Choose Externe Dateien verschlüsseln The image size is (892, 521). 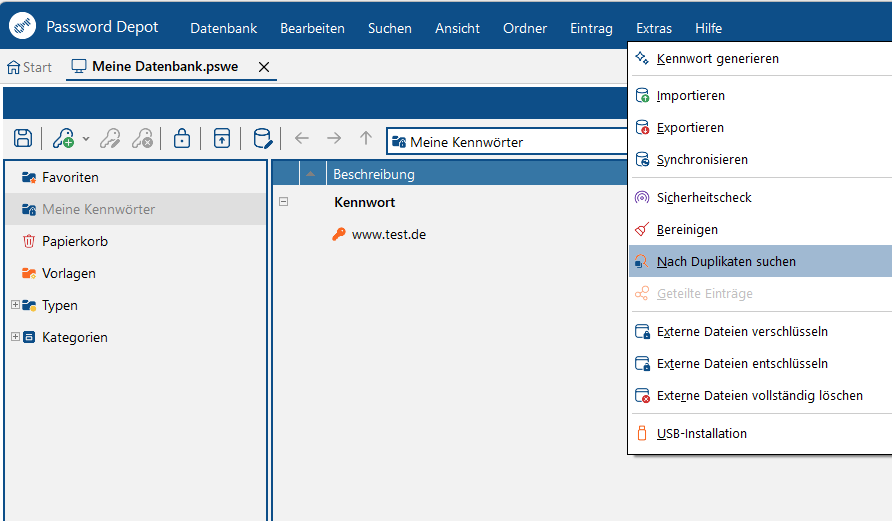pos(761,331)
